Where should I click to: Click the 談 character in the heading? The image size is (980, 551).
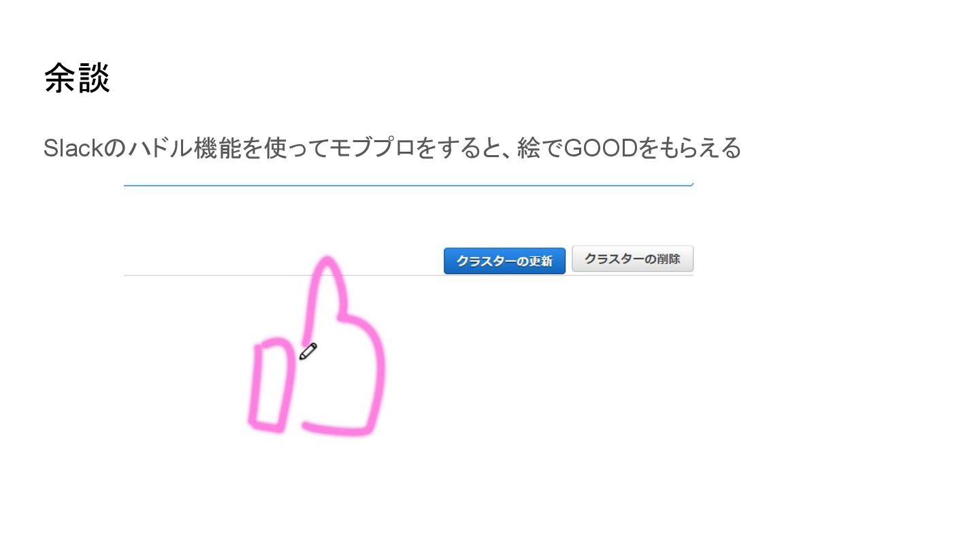94,78
